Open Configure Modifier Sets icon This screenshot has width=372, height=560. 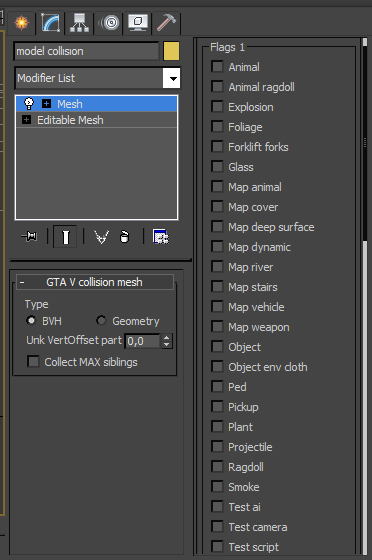pos(161,236)
